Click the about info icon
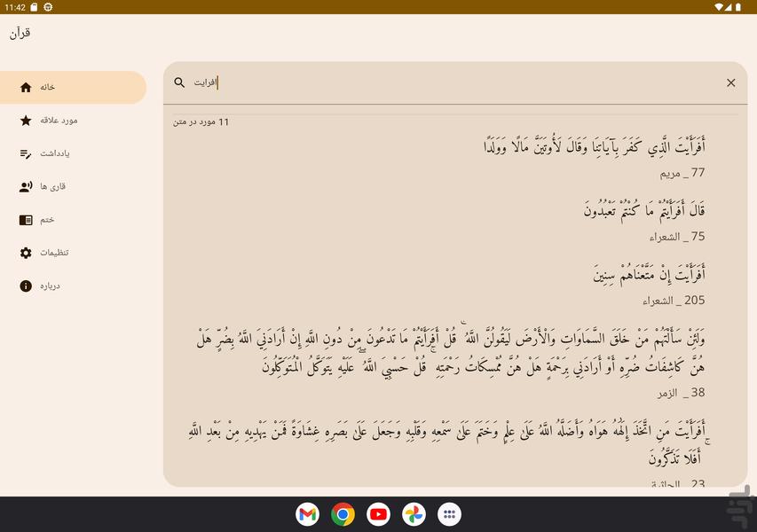 pyautogui.click(x=26, y=286)
